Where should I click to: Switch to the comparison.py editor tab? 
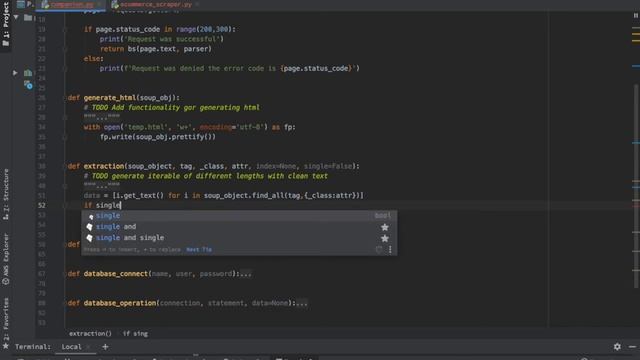71,4
